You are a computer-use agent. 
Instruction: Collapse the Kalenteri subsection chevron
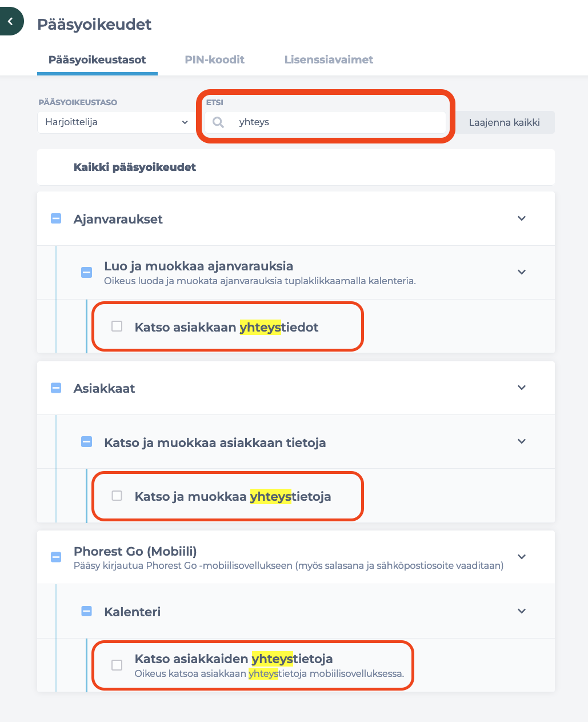click(521, 611)
